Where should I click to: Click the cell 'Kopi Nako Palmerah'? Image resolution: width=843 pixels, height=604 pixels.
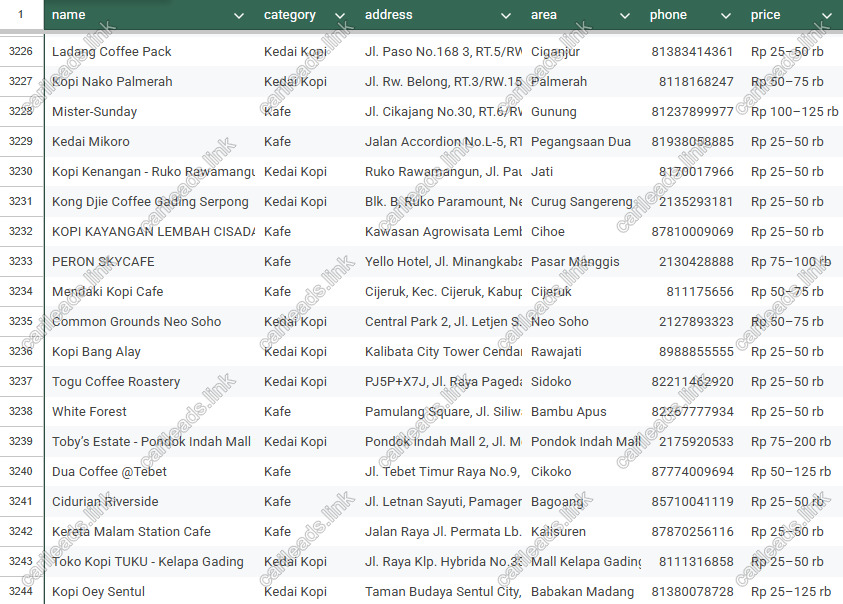click(x=150, y=82)
